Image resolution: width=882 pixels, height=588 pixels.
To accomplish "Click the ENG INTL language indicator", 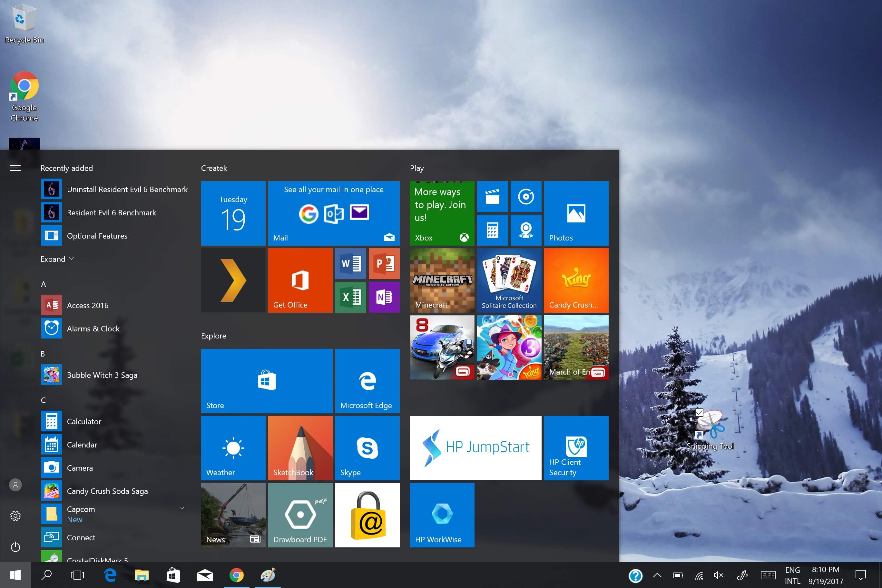I will coord(792,576).
